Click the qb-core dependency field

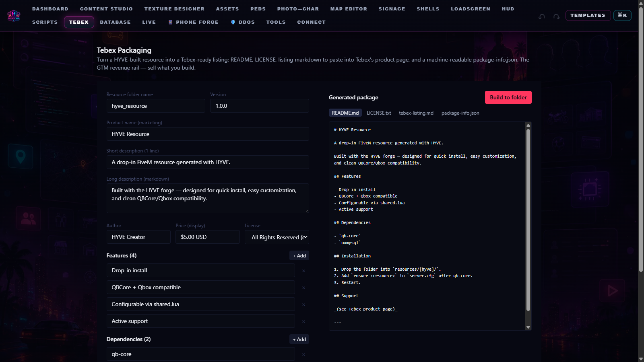click(x=201, y=354)
